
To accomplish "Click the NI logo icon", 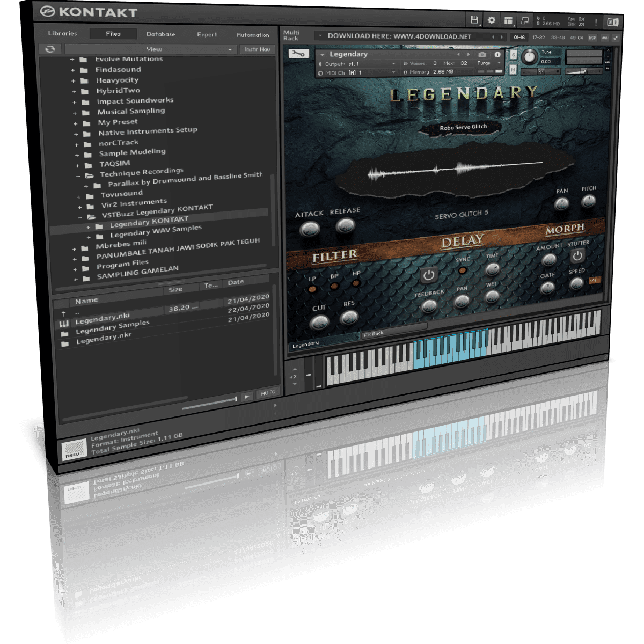I will tap(612, 23).
